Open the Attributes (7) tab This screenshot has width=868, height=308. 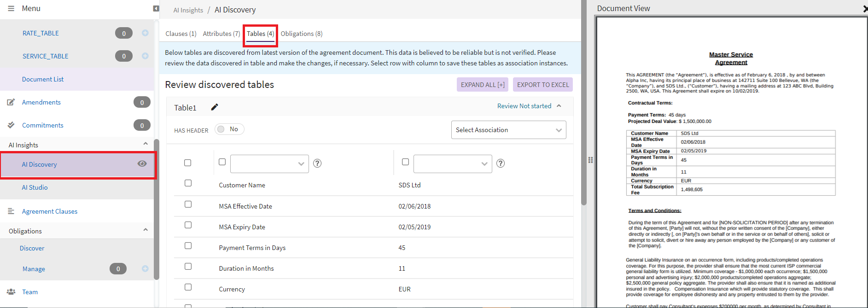tap(221, 34)
